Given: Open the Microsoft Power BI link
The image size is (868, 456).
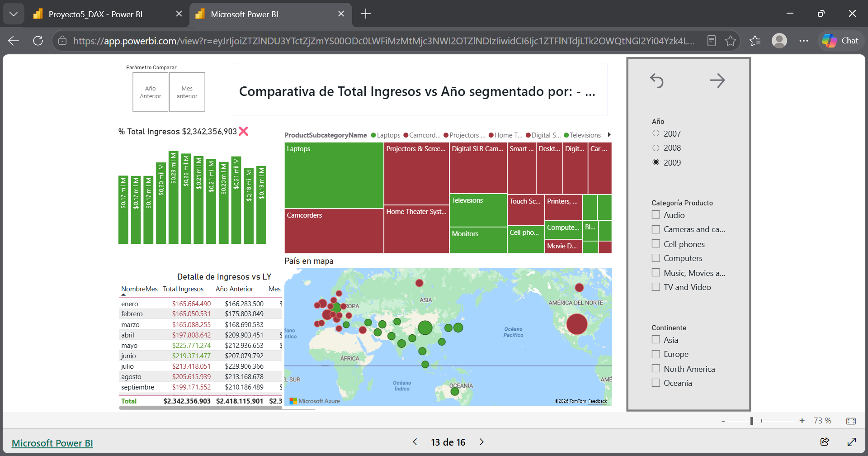Looking at the screenshot, I should 52,443.
